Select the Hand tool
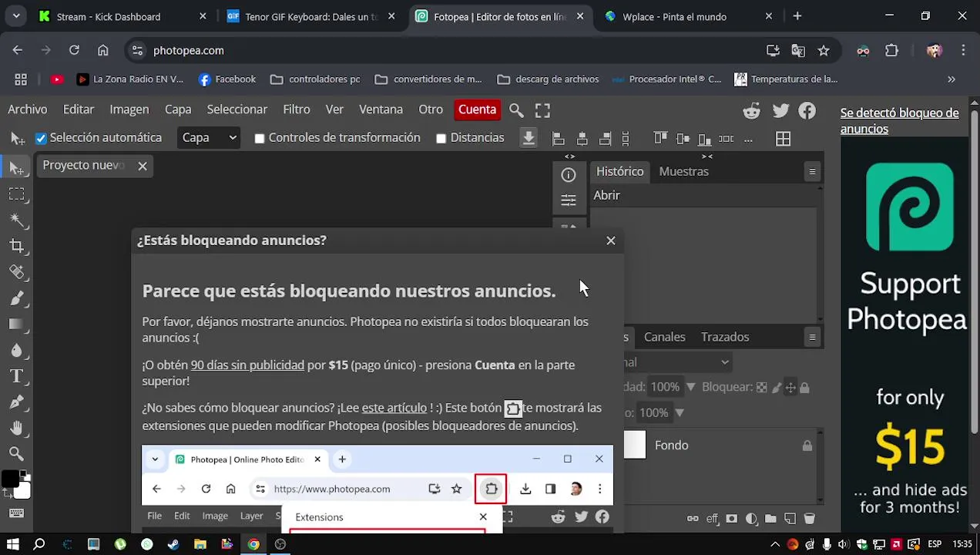980x555 pixels. click(x=16, y=428)
